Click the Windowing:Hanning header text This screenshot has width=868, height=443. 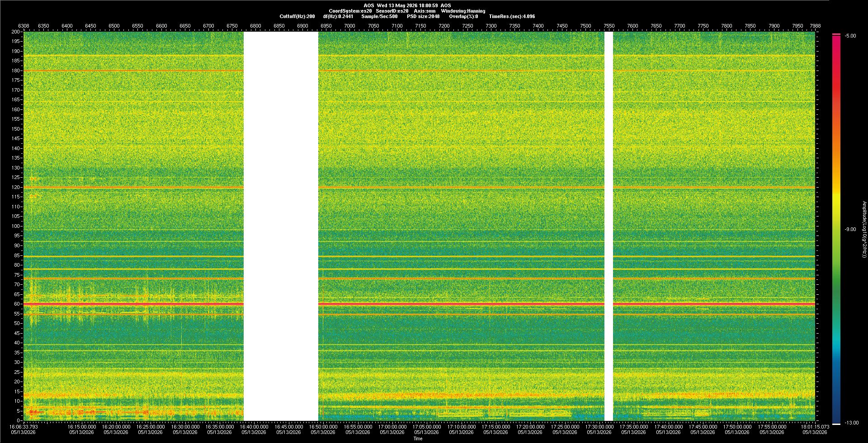coord(463,11)
